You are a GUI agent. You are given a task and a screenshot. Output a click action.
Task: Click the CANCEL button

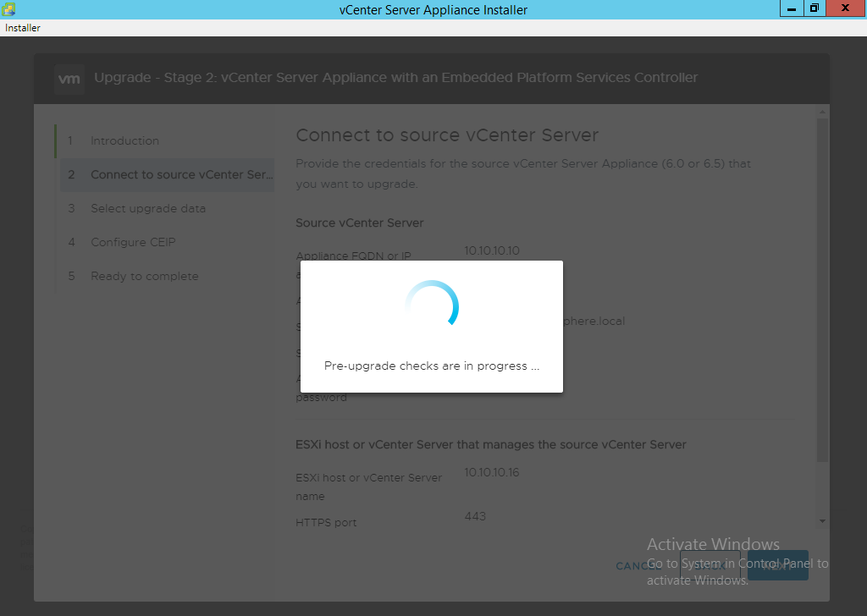638,566
